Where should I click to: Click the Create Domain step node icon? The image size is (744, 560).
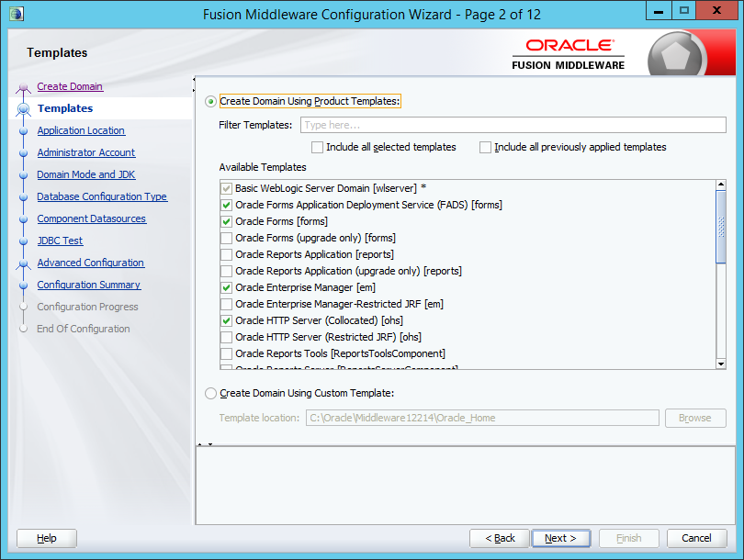click(23, 87)
